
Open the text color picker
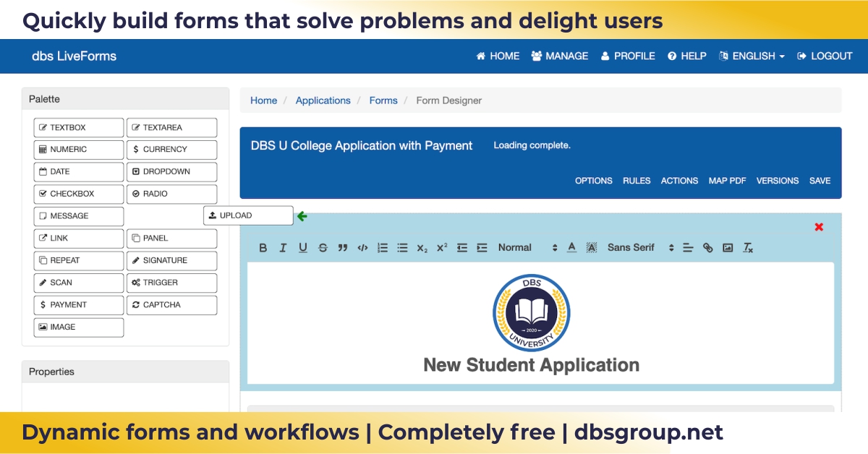click(571, 248)
